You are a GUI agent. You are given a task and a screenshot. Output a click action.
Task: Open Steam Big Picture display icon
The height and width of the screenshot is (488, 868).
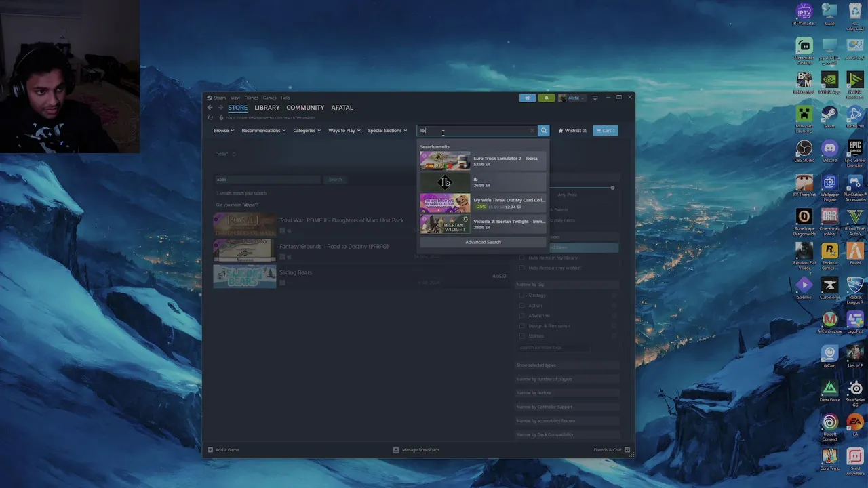(595, 98)
